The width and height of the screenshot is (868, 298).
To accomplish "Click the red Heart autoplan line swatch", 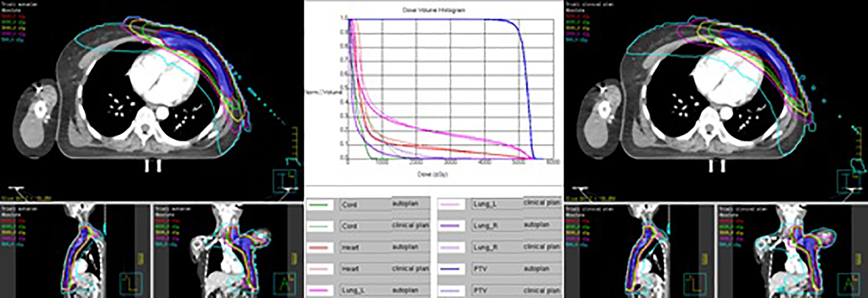I will tap(319, 248).
